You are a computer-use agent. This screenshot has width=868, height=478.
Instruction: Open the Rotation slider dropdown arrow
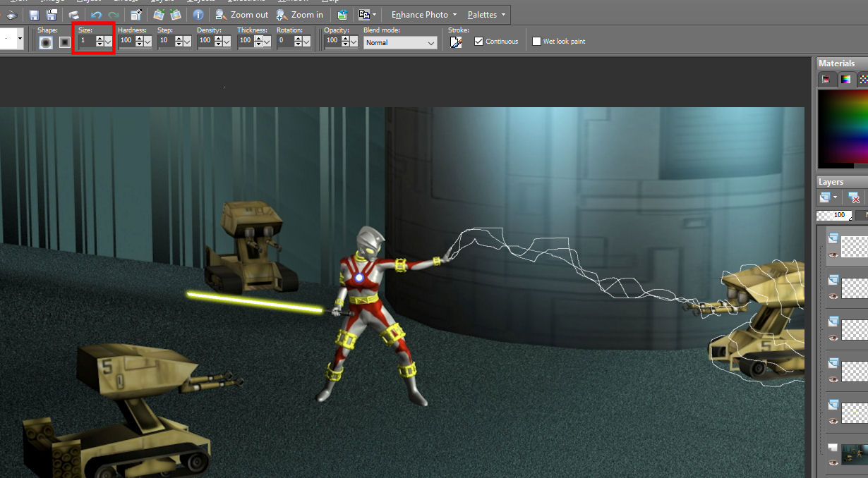point(306,42)
